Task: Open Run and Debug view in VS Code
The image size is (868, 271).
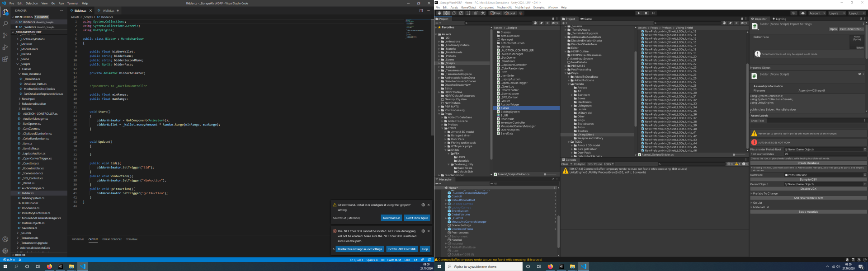Action: point(5,47)
